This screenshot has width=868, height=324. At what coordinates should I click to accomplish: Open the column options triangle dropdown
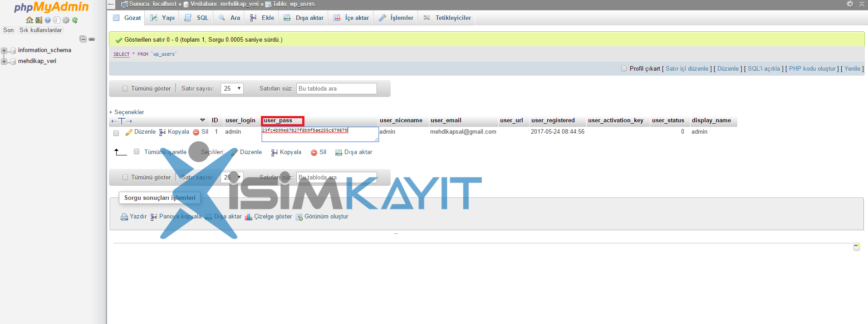(x=202, y=121)
